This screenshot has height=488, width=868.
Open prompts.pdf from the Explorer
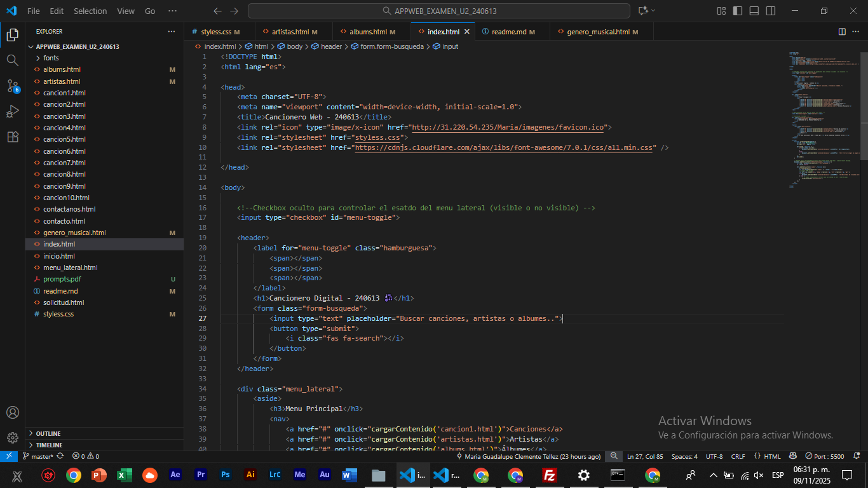62,279
